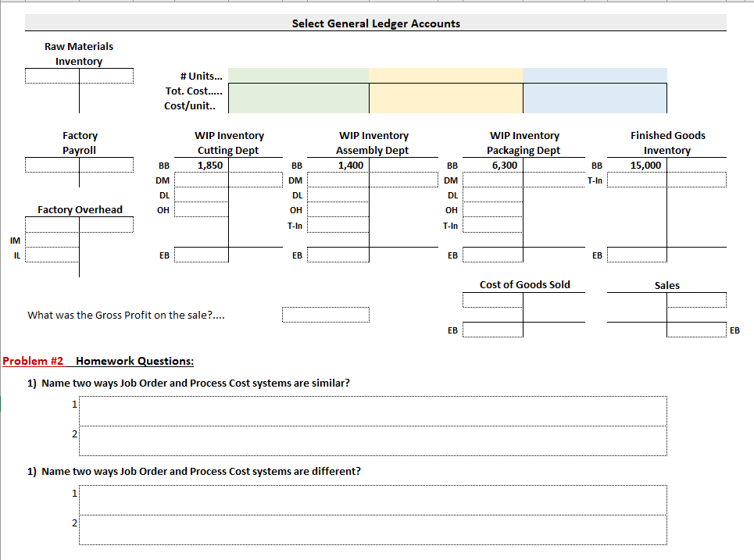Click answer box 1 for similar systems
The image size is (754, 560).
373,412
